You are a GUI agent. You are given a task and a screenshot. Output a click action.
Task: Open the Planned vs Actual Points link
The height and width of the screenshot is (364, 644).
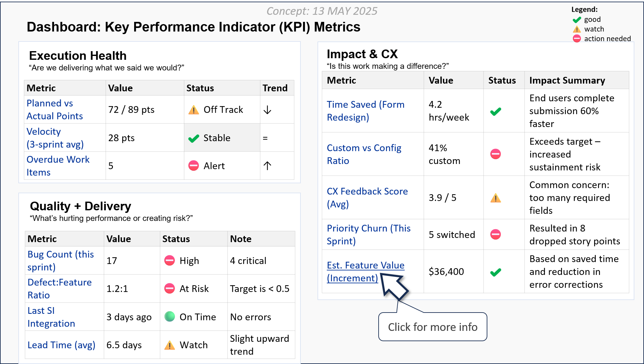55,110
